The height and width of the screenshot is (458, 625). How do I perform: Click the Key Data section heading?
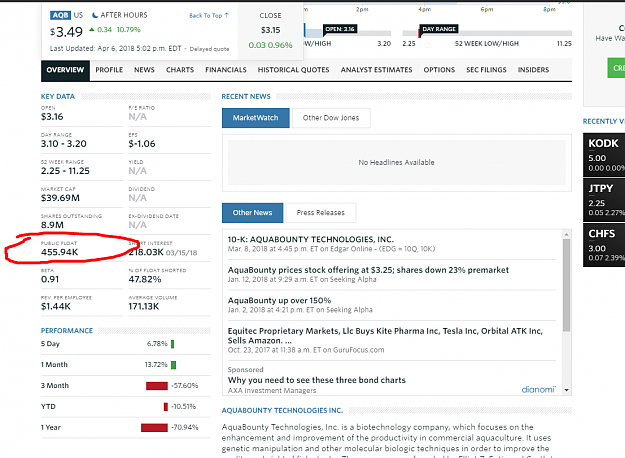(x=58, y=96)
